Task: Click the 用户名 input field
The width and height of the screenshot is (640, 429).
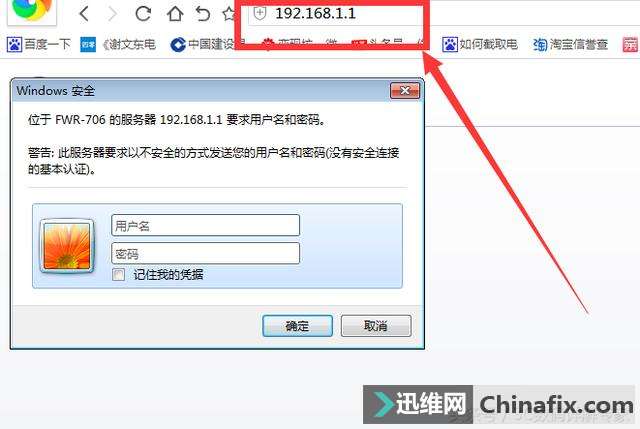Action: [x=205, y=225]
